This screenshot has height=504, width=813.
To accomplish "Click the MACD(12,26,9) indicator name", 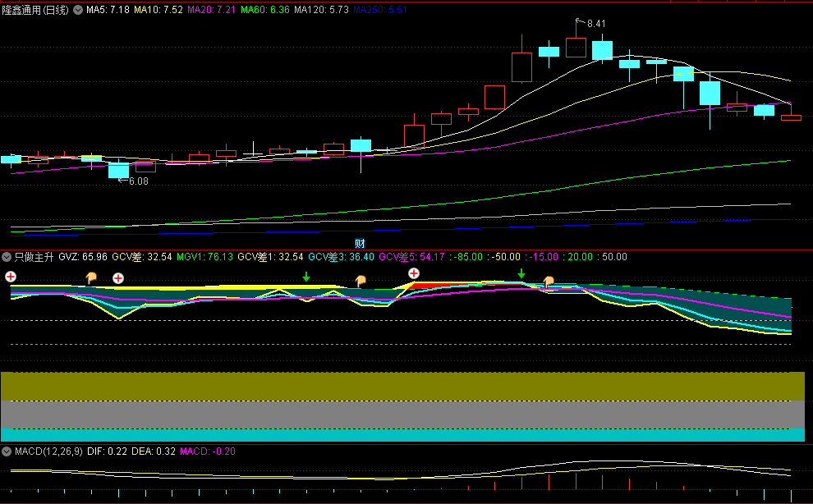I will coord(48,451).
